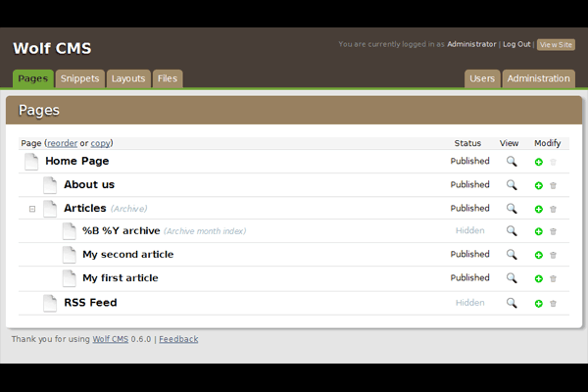Click the Log Out link
The width and height of the screenshot is (588, 392).
coord(516,44)
